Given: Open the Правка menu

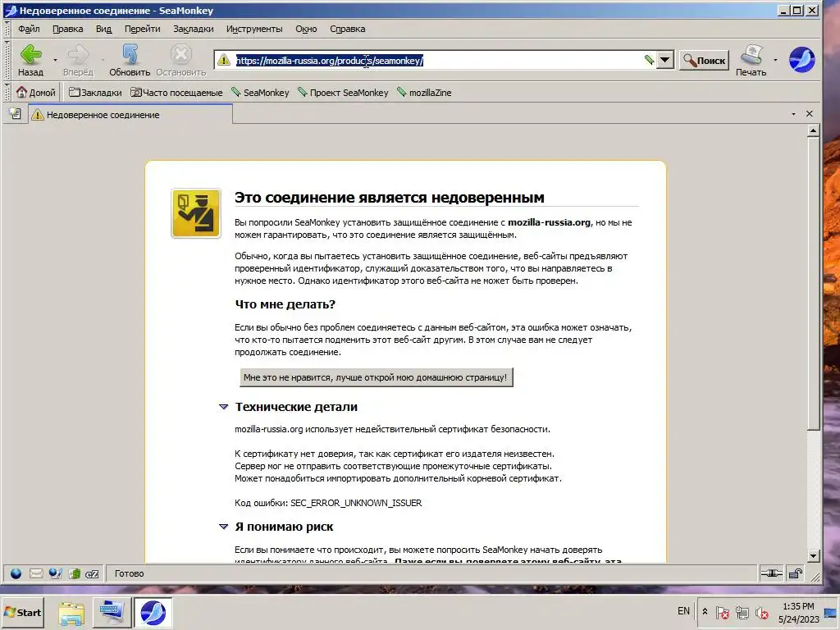Looking at the screenshot, I should point(67,29).
